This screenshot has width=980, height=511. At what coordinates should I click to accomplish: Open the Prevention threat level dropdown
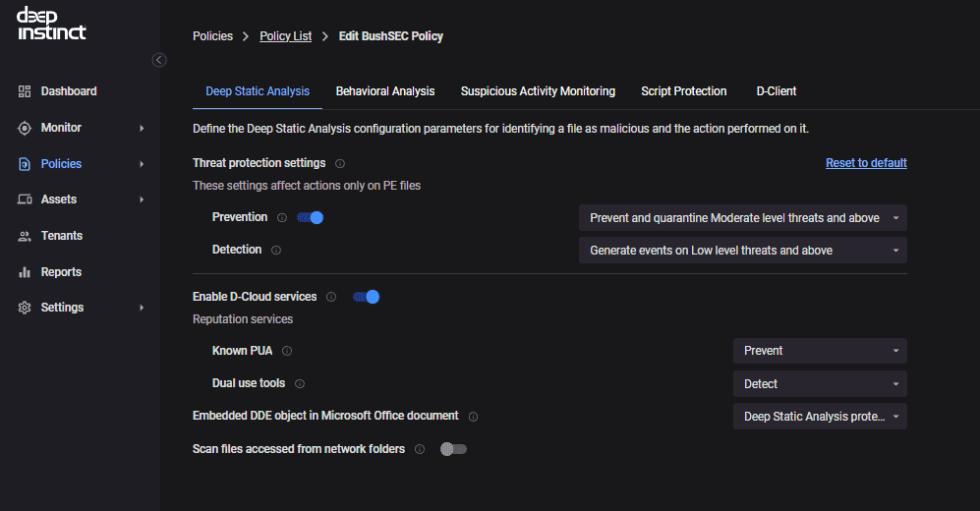742,218
